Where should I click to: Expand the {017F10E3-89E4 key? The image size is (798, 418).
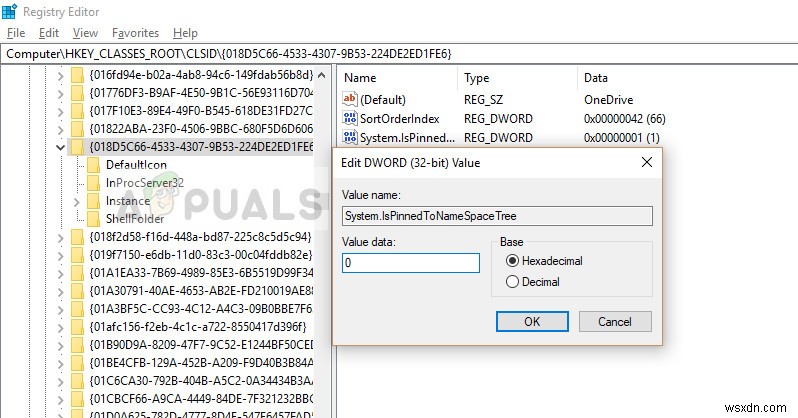pyautogui.click(x=61, y=112)
